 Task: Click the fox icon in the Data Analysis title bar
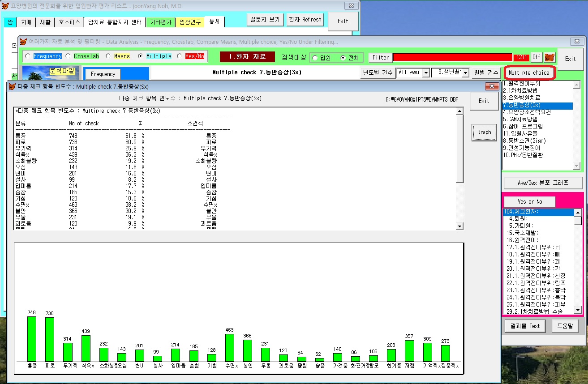click(x=23, y=42)
